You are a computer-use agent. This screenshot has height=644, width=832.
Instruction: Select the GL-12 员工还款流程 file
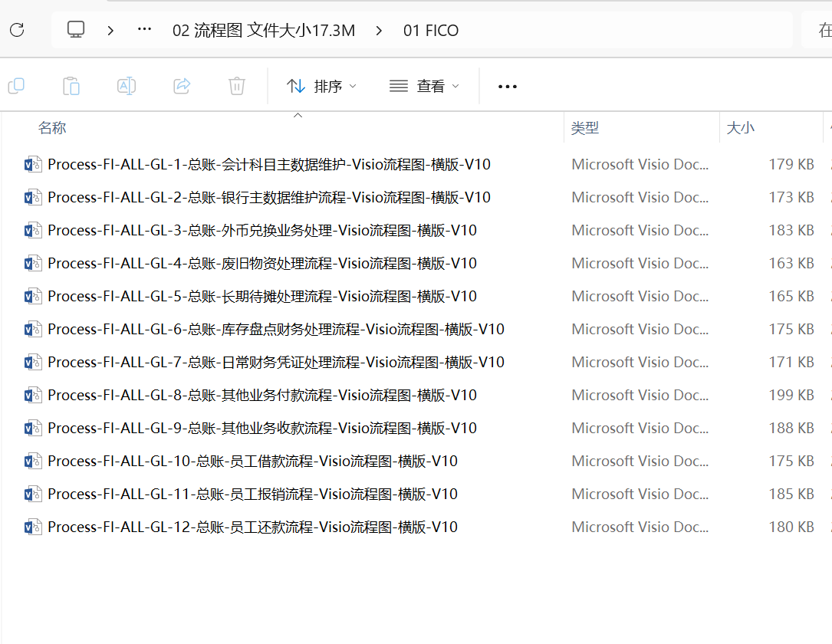[252, 527]
